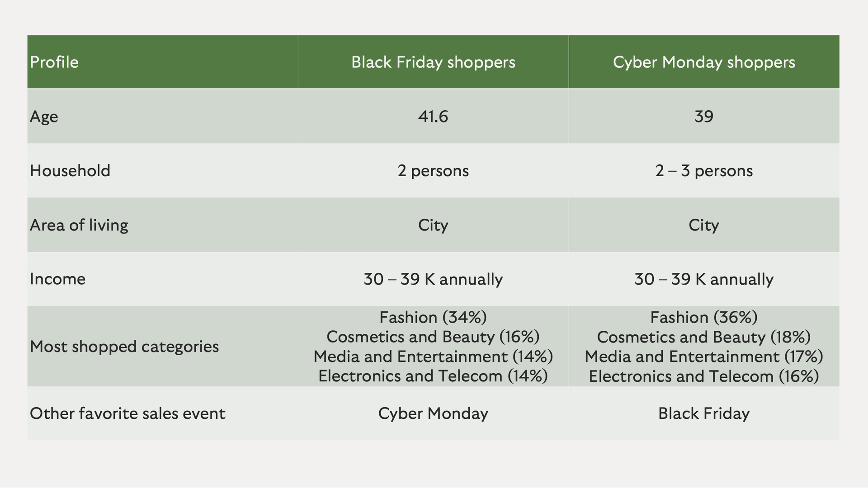Select the Cyber Monday shoppers column header
Screen dimensions: 868x488
pyautogui.click(x=704, y=62)
